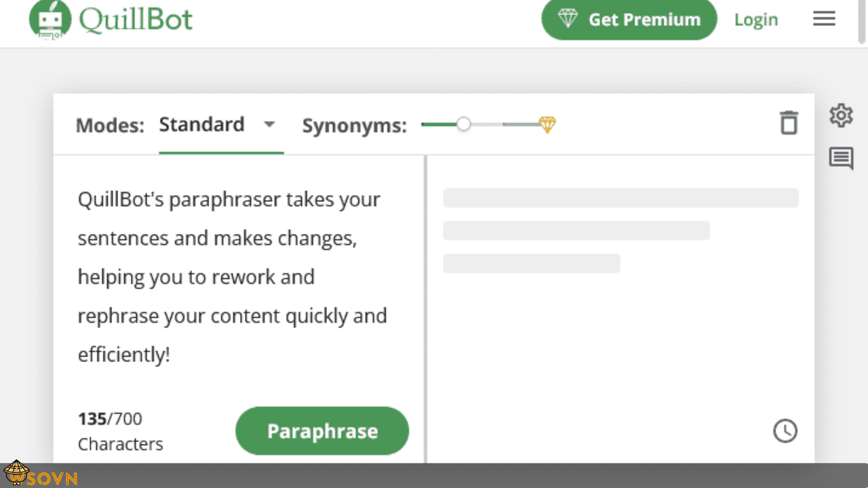Click the SOVN watermark logo
This screenshot has width=868, height=488.
click(x=41, y=476)
